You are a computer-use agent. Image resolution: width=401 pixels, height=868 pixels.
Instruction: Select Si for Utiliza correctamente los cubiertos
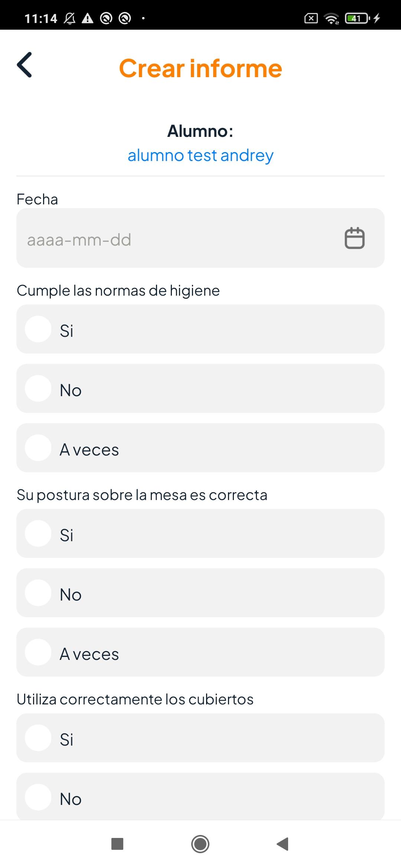point(200,738)
